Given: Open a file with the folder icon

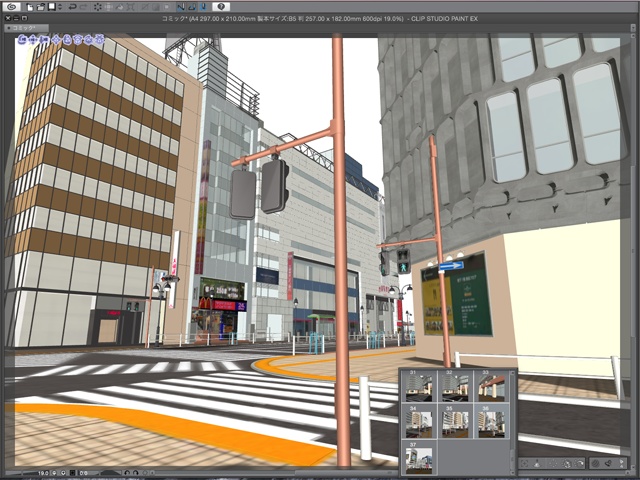Looking at the screenshot, I should click(41, 7).
